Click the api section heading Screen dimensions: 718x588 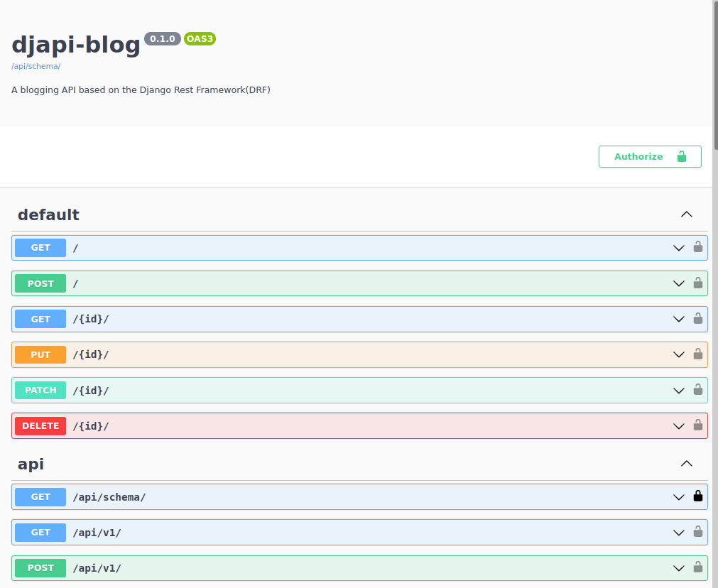point(31,464)
